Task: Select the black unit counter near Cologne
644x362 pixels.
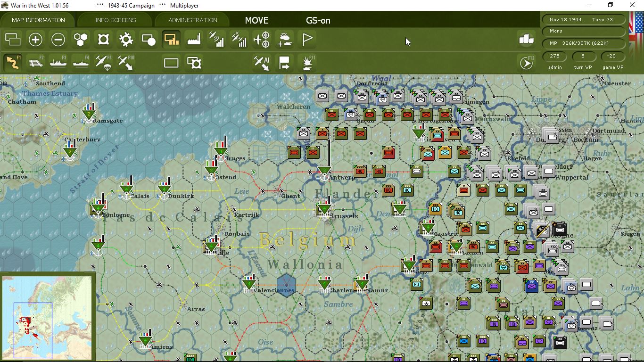Action: coord(559,230)
